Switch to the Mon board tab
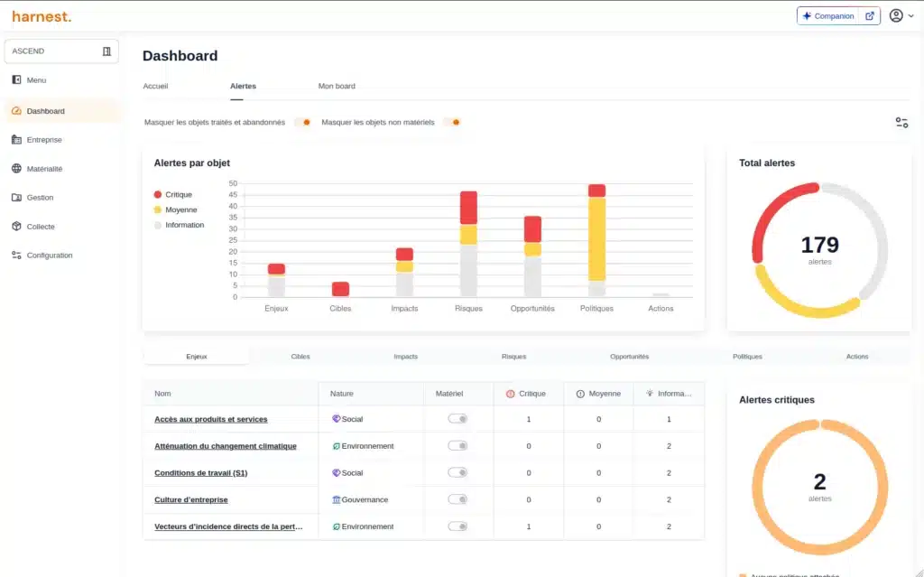 [x=337, y=86]
